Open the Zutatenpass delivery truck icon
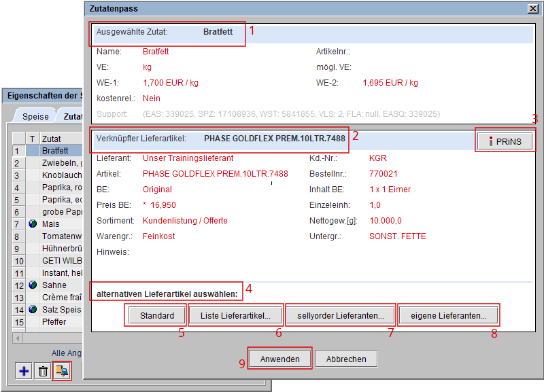 (62, 371)
